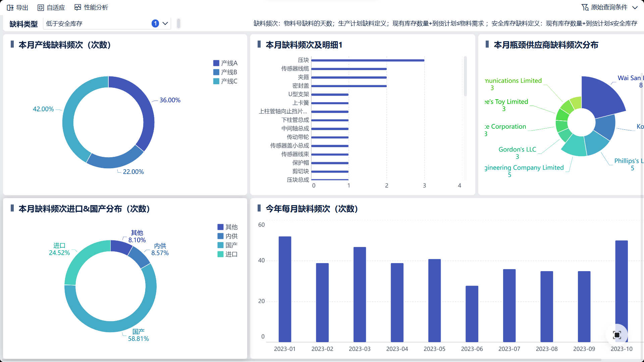Image resolution: width=644 pixels, height=362 pixels.
Task: Click the 其他 legend color swatch
Action: [220, 227]
